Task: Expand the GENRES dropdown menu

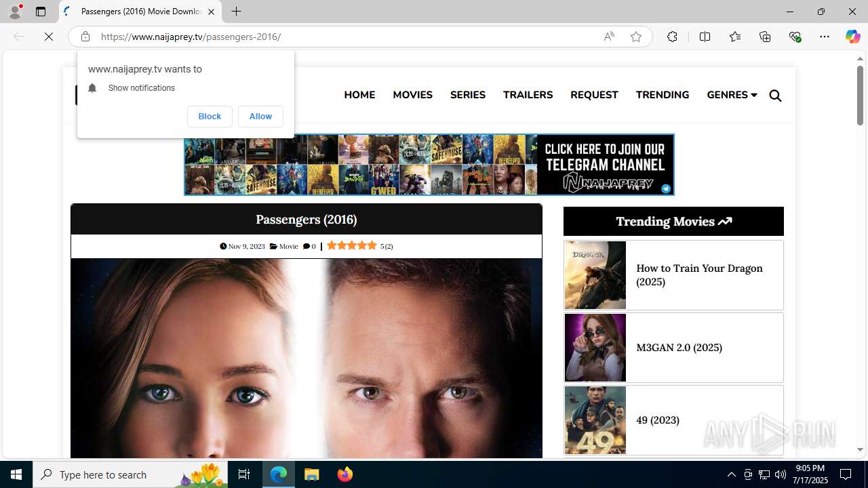Action: (732, 95)
